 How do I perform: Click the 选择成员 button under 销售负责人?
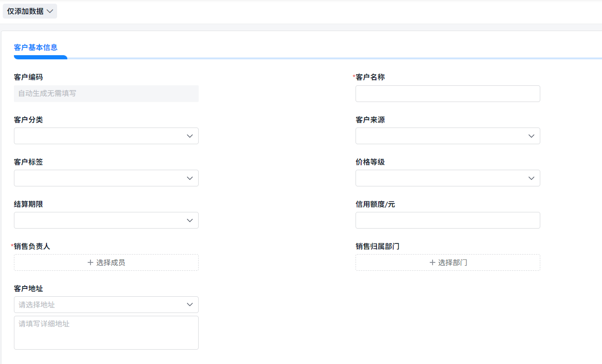[x=106, y=262]
